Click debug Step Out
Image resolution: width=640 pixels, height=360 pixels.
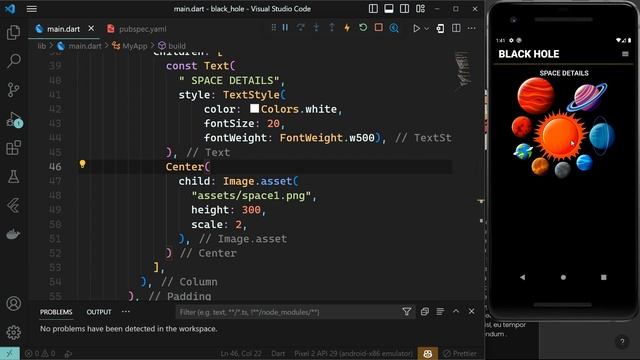332,28
